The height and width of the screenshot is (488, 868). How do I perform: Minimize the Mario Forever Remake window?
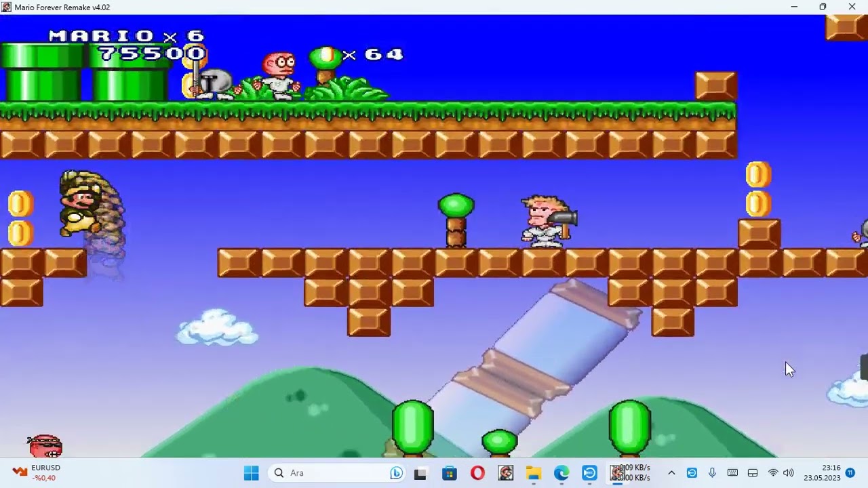tap(794, 7)
